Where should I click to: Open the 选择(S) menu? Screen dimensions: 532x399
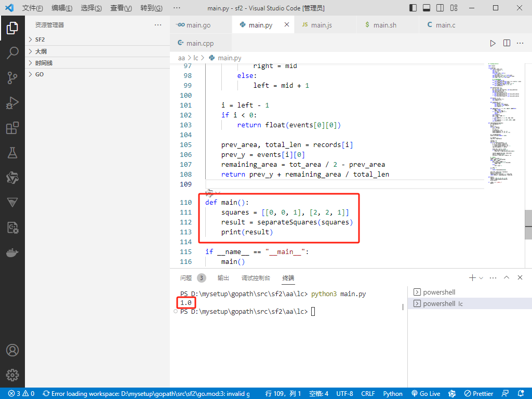[x=91, y=8]
